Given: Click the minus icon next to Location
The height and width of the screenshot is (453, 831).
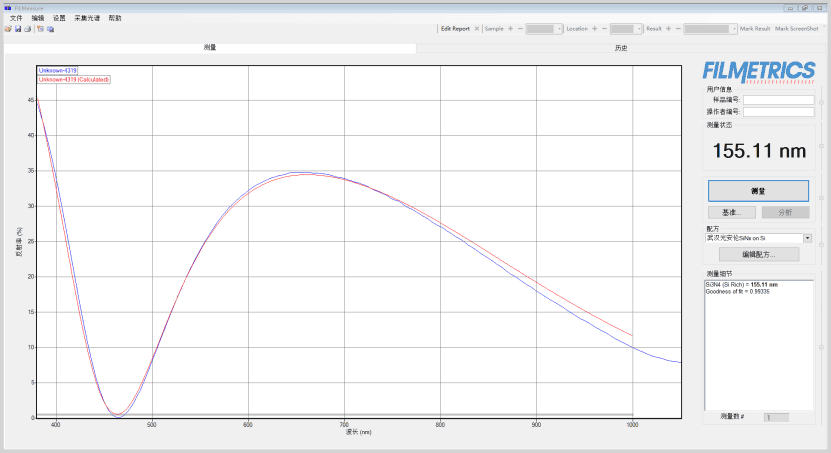Looking at the screenshot, I should coord(603,29).
